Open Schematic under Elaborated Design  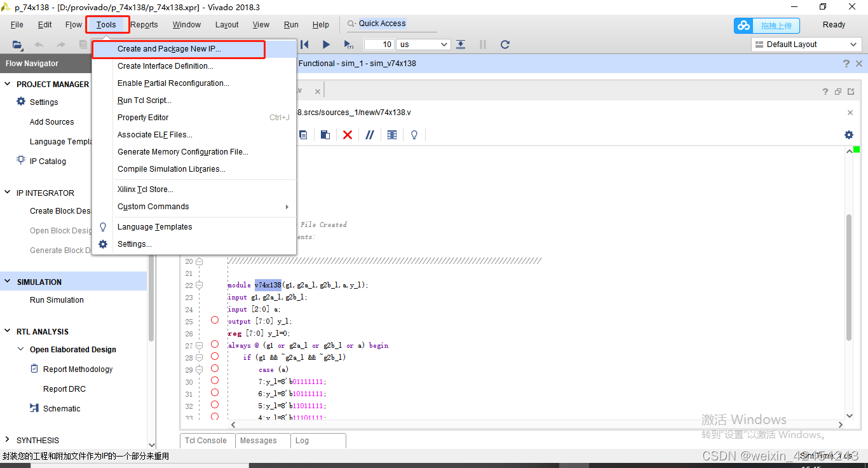(x=62, y=409)
